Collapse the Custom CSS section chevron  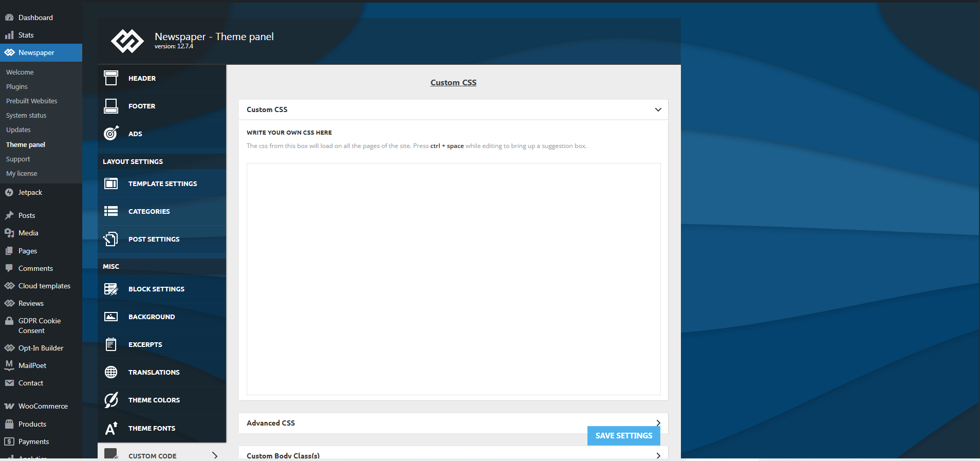pos(658,109)
